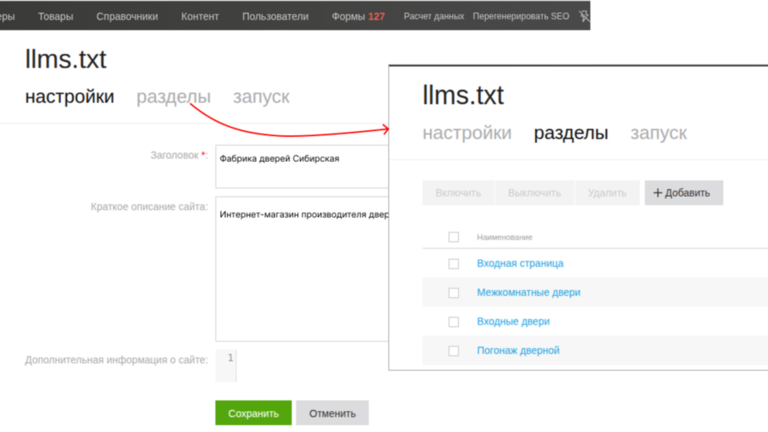The height and width of the screenshot is (432, 768).
Task: Open the Контент menu
Action: click(200, 16)
